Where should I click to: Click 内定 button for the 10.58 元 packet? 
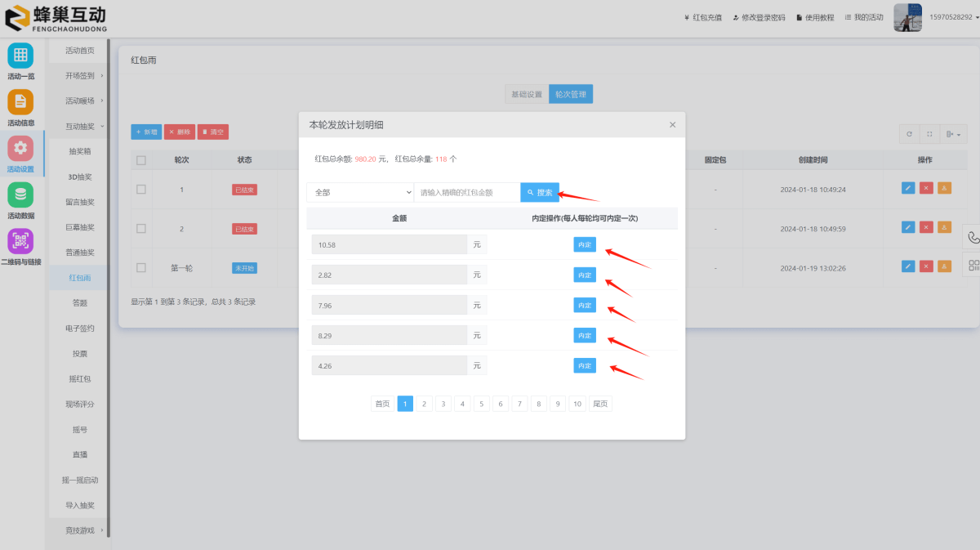pos(585,245)
